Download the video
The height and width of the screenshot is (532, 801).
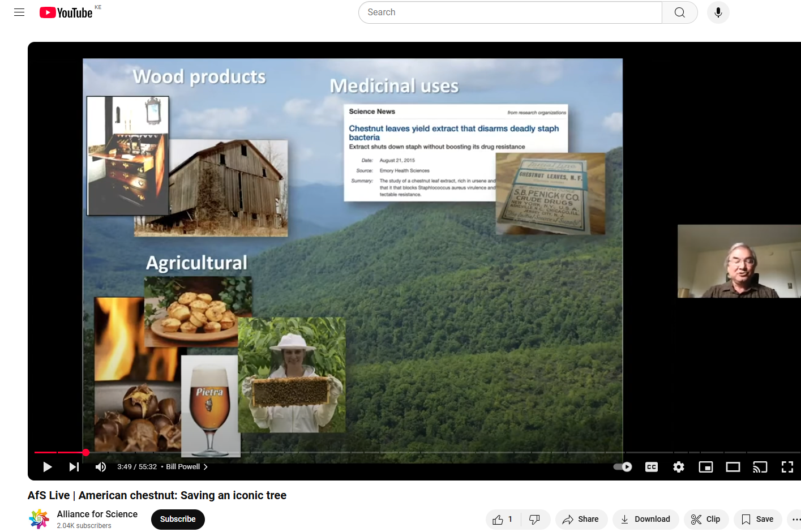645,519
